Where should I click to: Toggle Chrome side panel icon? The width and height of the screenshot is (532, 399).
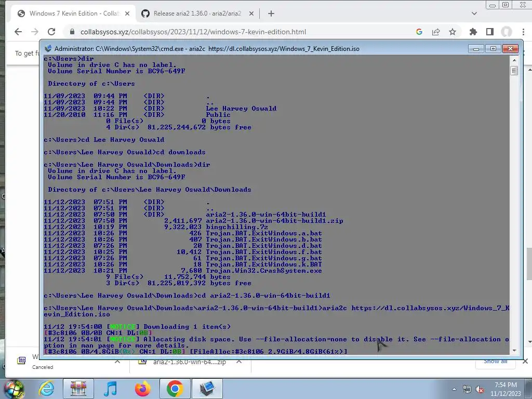(489, 32)
